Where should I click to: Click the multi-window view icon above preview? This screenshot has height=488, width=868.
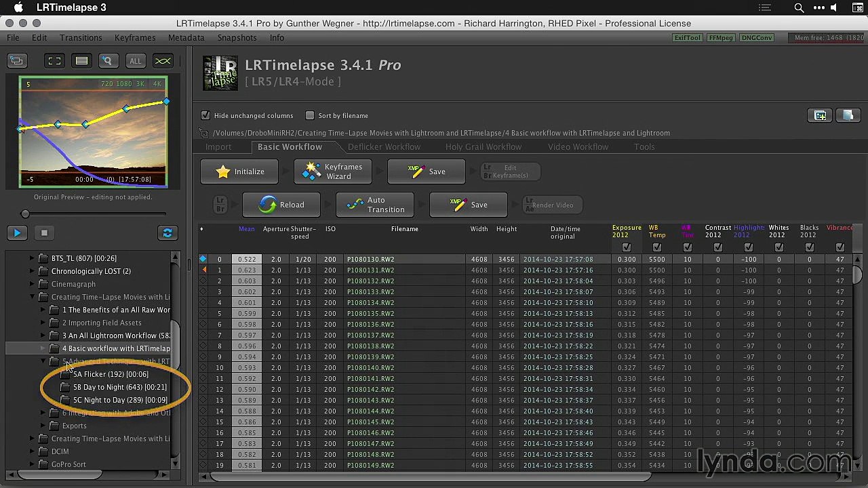[x=17, y=61]
